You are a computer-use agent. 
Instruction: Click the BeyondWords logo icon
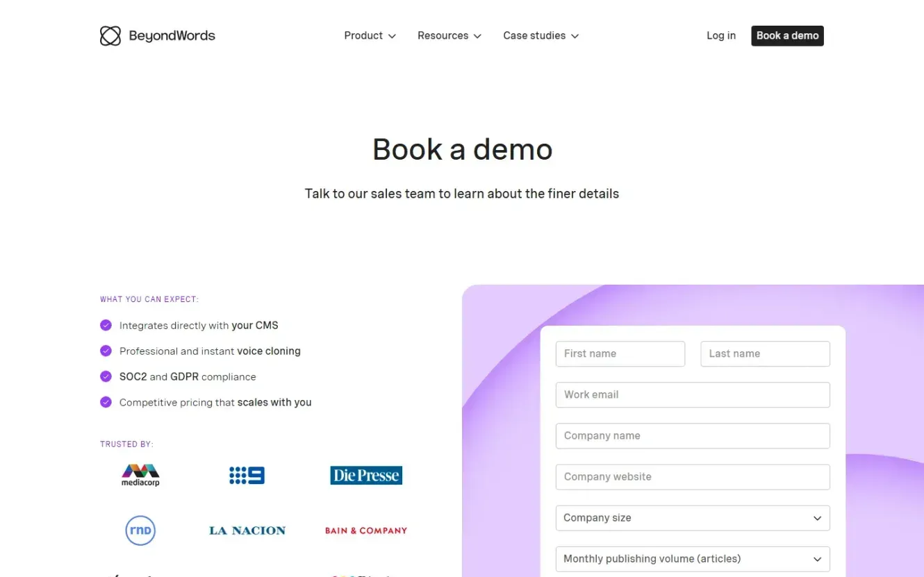[110, 36]
